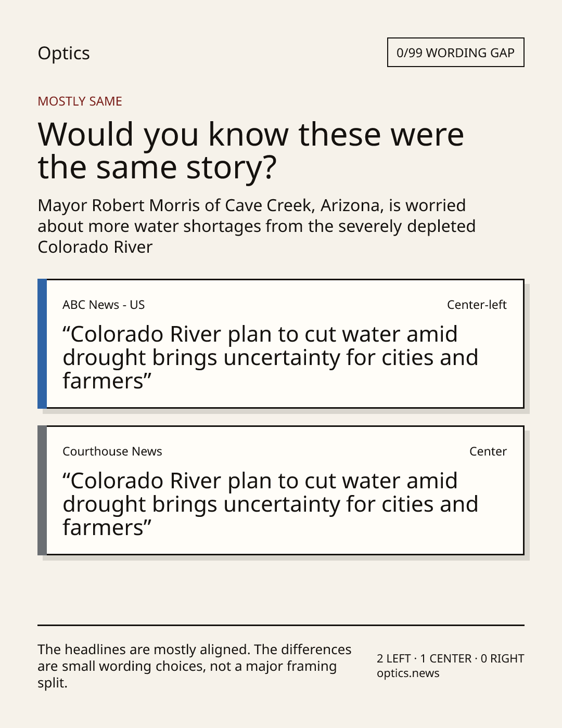
Task: Click the horizontal divider above the footer
Action: click(x=281, y=625)
